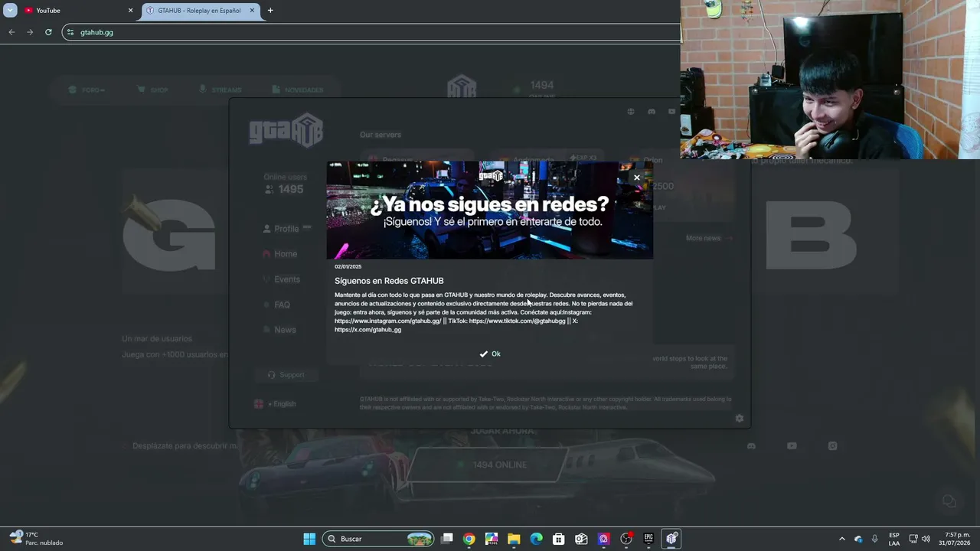Go back to the previous browser page
The width and height of the screenshot is (980, 551).
[x=11, y=32]
